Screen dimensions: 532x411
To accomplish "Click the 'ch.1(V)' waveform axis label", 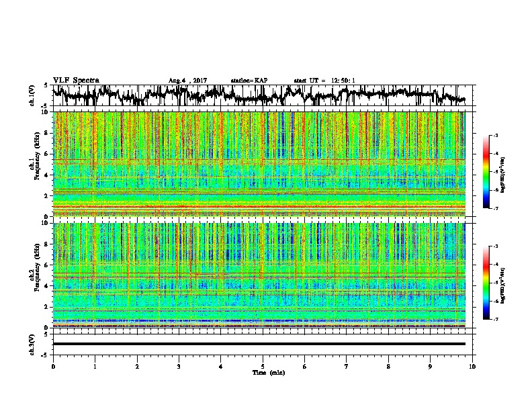I will tap(32, 95).
